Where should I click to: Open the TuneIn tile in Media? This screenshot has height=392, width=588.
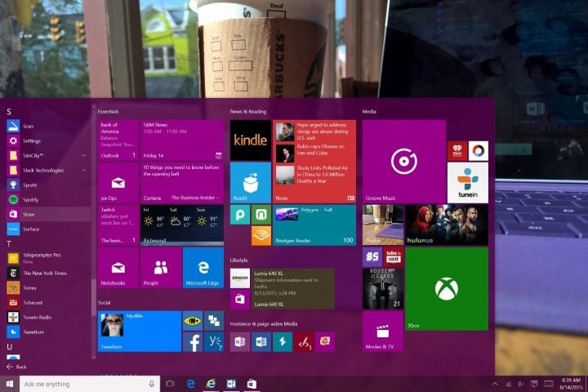[468, 183]
